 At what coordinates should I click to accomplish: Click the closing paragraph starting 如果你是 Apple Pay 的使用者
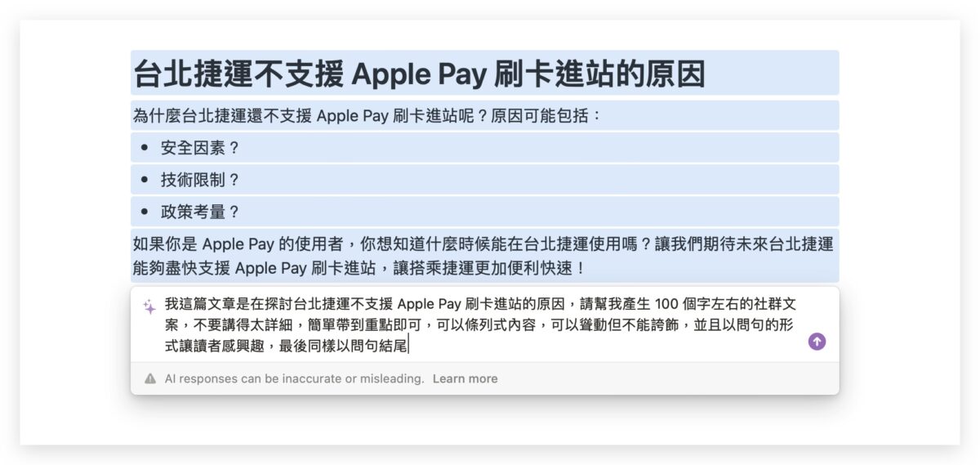click(x=483, y=256)
